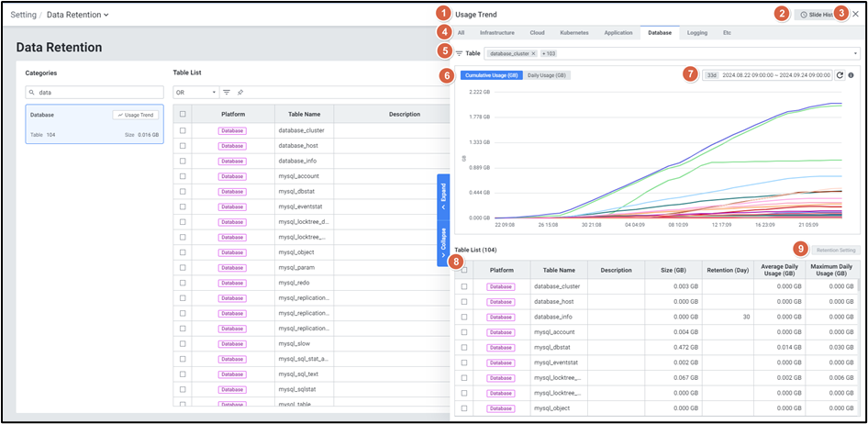
Task: Click the search icon in Categories field
Action: [33, 93]
